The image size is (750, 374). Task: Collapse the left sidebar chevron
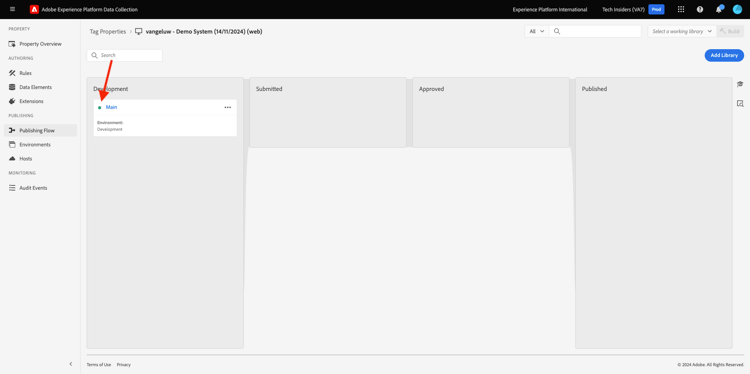71,364
